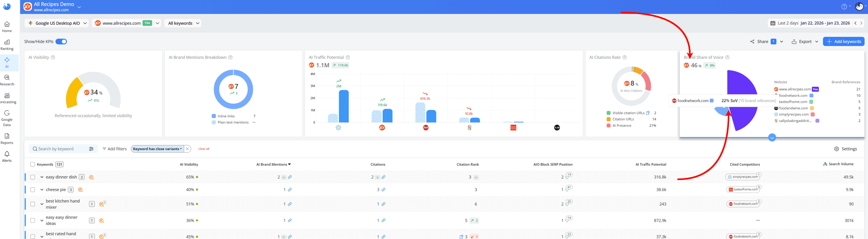Open Keyword has close variants filter dropdown

point(157,149)
